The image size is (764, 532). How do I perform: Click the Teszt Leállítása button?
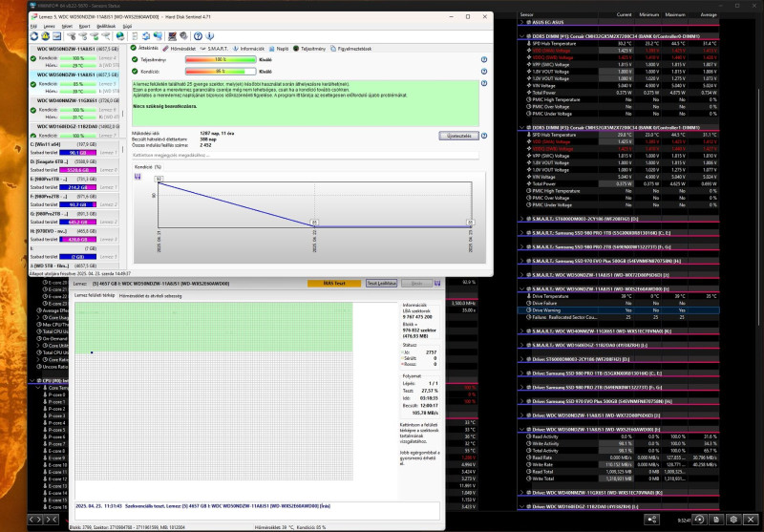point(381,283)
